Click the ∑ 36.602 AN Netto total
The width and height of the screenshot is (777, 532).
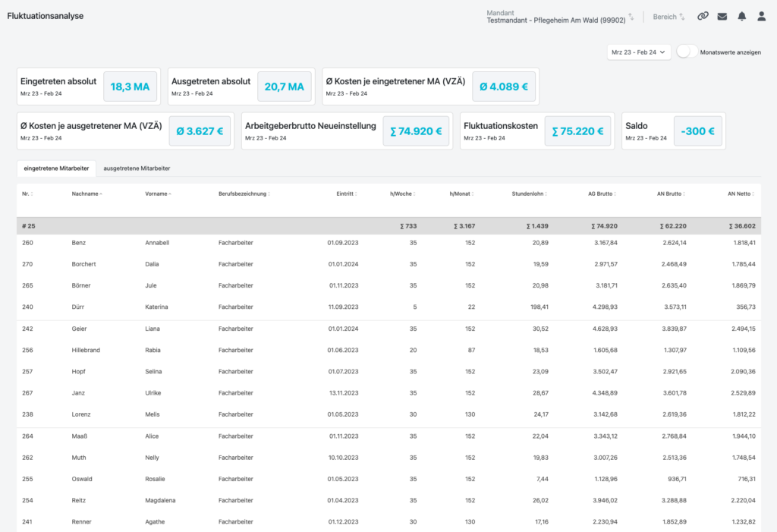click(742, 226)
